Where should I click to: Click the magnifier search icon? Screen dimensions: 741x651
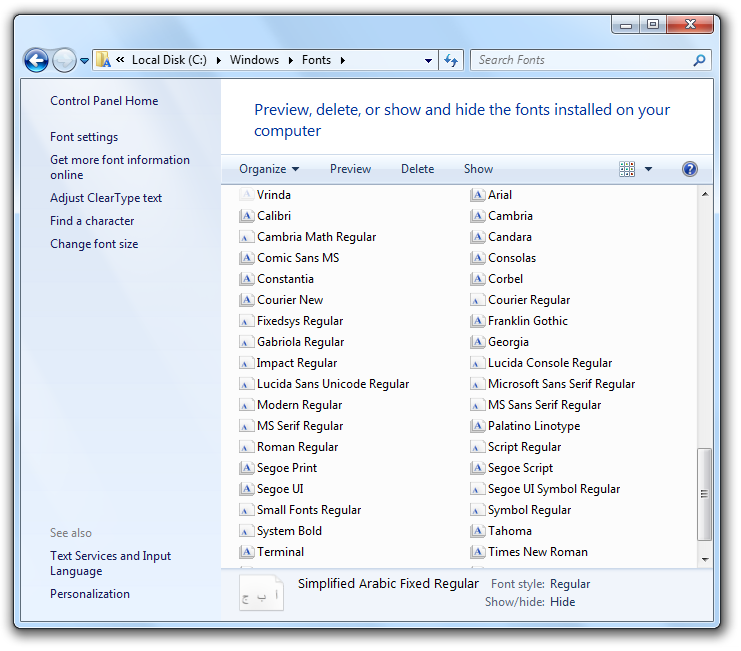coord(699,60)
